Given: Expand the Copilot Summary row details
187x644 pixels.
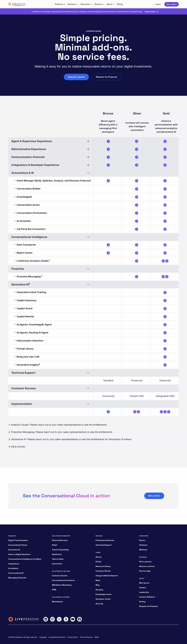Looking at the screenshot, I should [x=51, y=300].
